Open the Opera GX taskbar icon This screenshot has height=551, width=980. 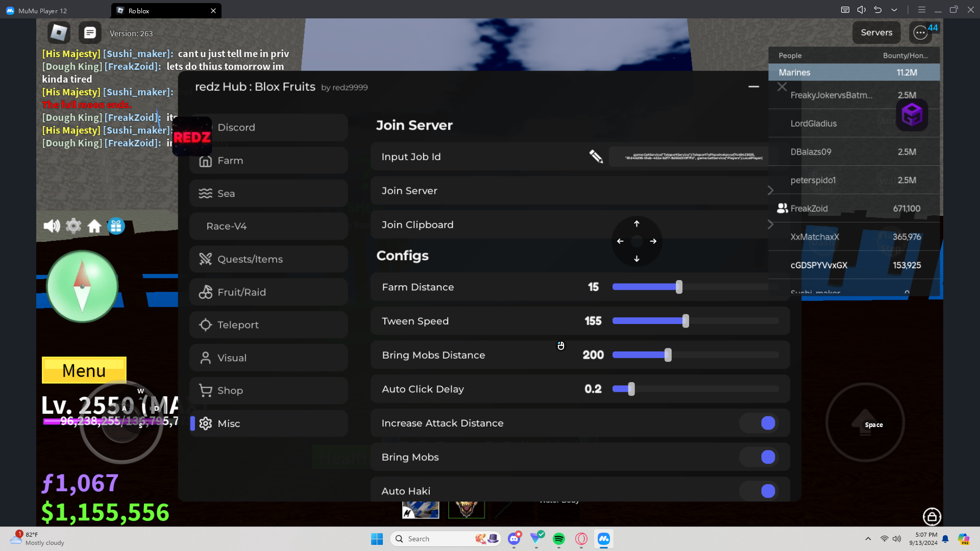point(581,539)
